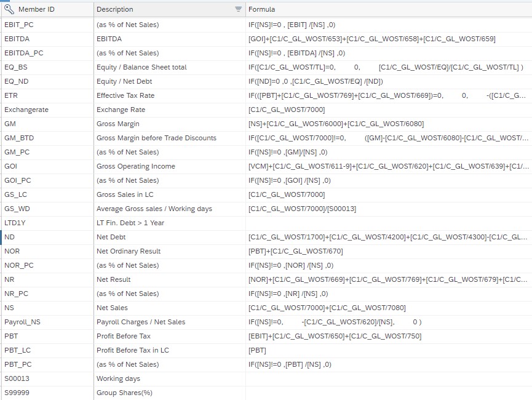Open the filter on the Description column

click(237, 9)
